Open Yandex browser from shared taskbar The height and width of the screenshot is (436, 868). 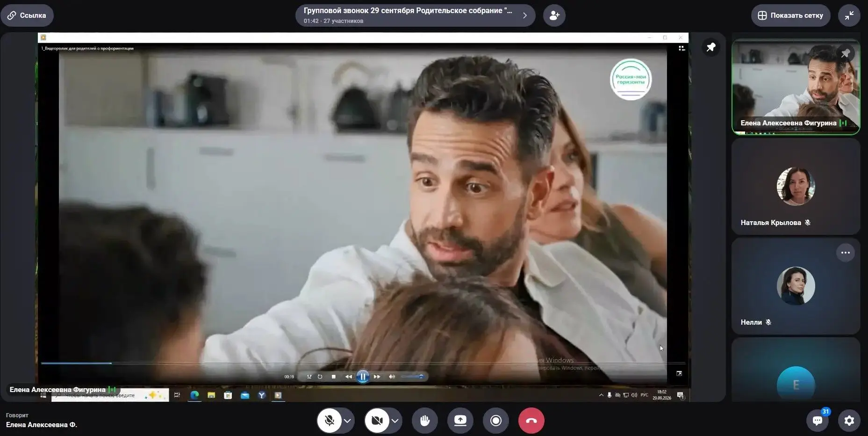(262, 395)
